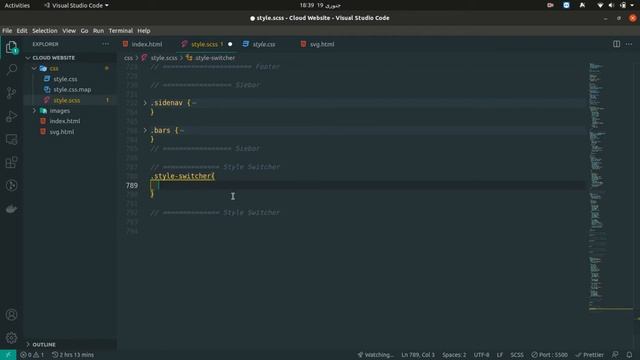Open the Source Control view

click(x=11, y=93)
